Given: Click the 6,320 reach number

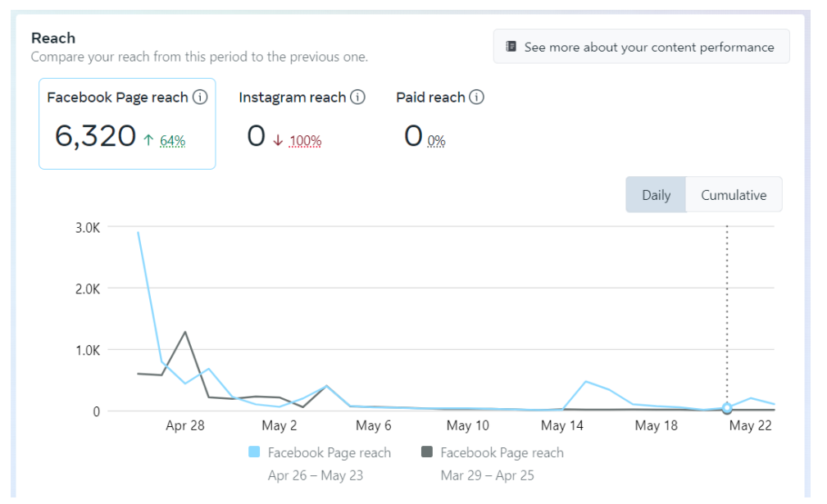Looking at the screenshot, I should (x=95, y=136).
